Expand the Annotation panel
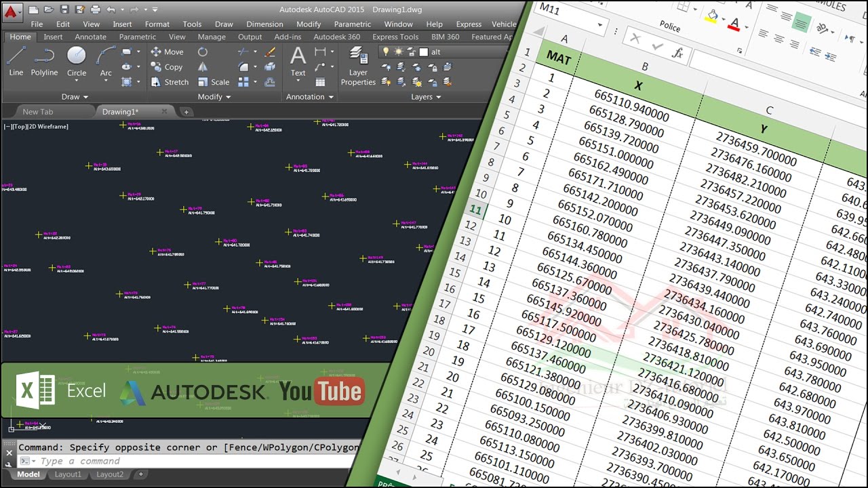This screenshot has height=488, width=868. click(x=310, y=97)
